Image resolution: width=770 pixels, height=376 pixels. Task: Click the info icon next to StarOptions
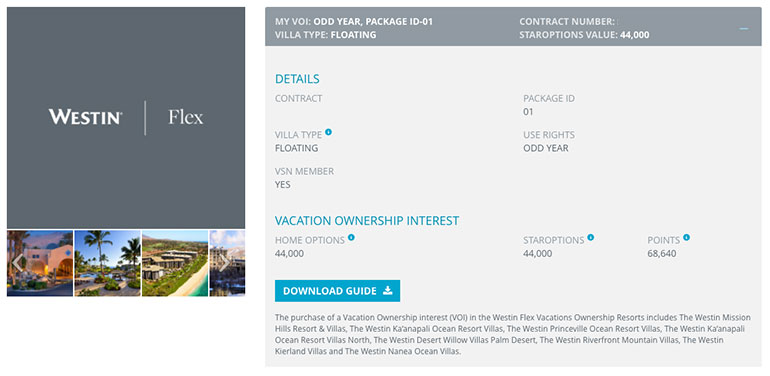591,238
